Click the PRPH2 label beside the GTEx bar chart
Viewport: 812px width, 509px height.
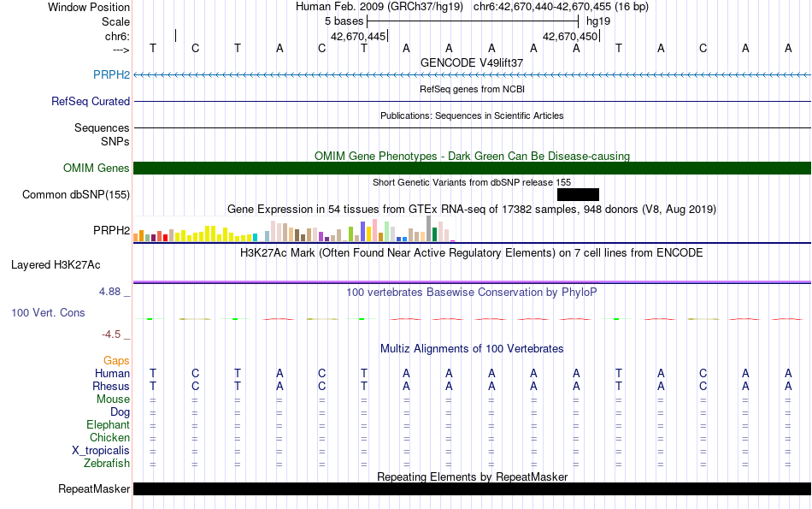pos(111,230)
